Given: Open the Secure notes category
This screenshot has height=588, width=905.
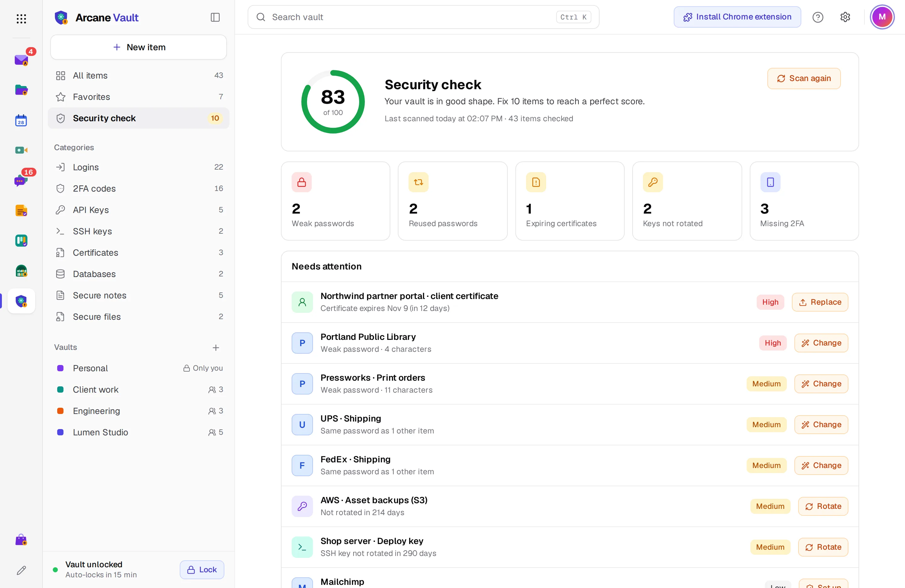Looking at the screenshot, I should point(139,295).
